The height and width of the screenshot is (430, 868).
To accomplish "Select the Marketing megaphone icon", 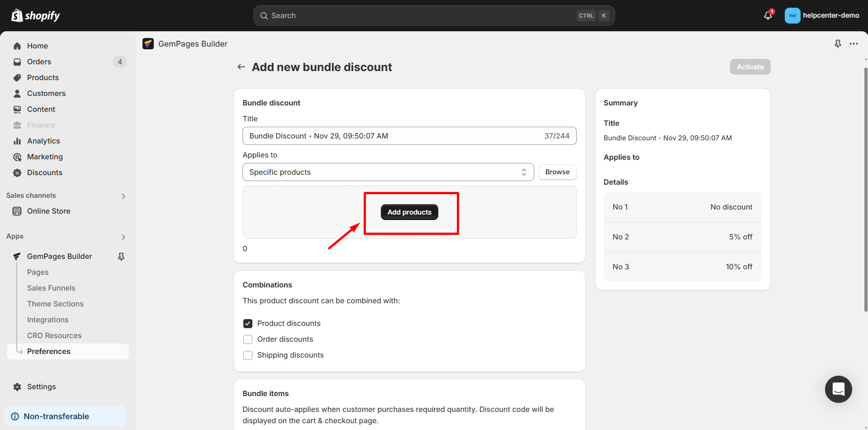I will [x=17, y=157].
